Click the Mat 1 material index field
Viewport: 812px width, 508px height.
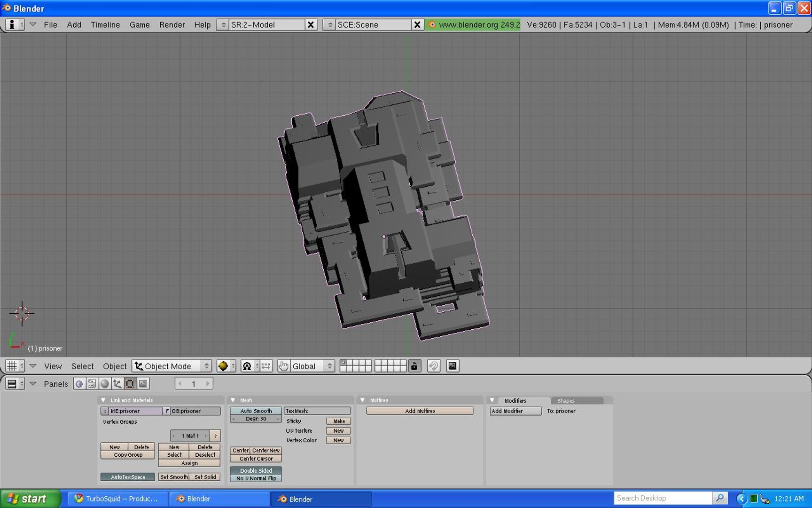coord(190,436)
